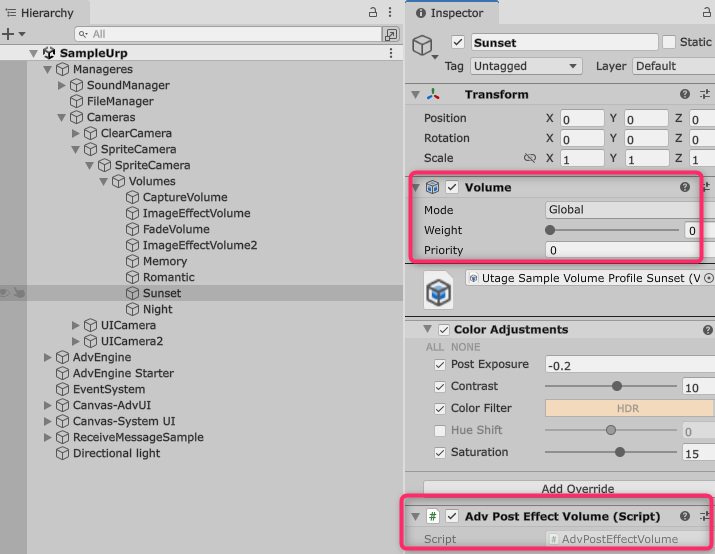Screen dimensions: 715x554
Task: Click the Volume Profile asset icon
Action: pos(438,292)
